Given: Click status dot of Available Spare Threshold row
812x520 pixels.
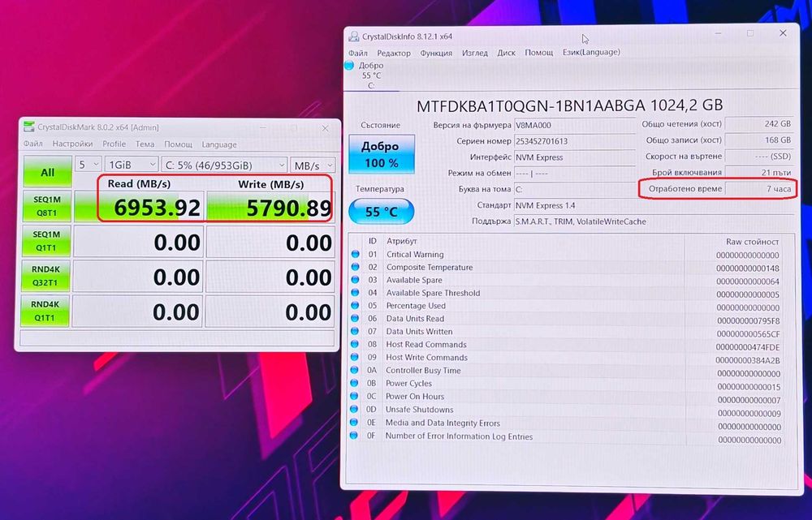Looking at the screenshot, I should coord(356,293).
